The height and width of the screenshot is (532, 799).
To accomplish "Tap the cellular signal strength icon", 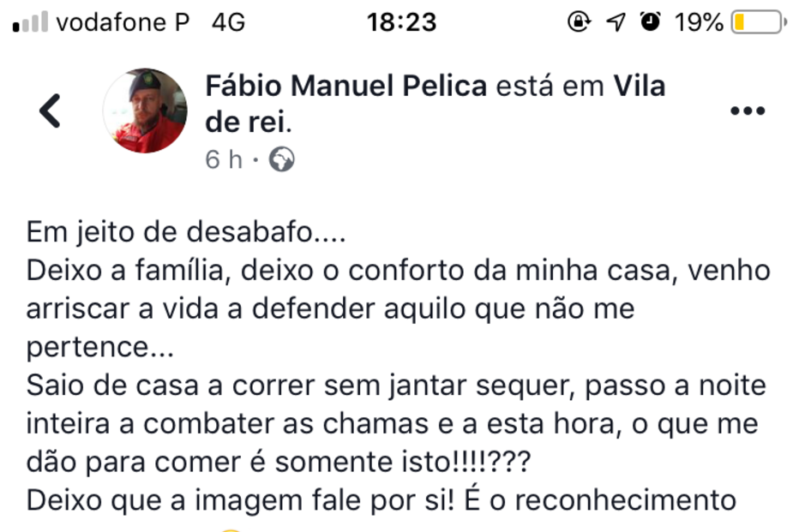I will pos(28,19).
